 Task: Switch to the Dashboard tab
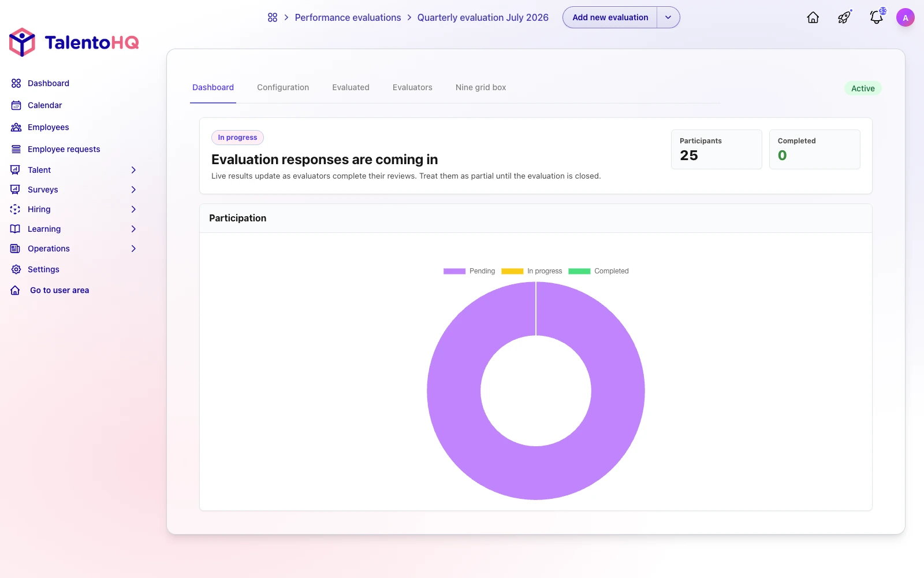[x=213, y=87]
